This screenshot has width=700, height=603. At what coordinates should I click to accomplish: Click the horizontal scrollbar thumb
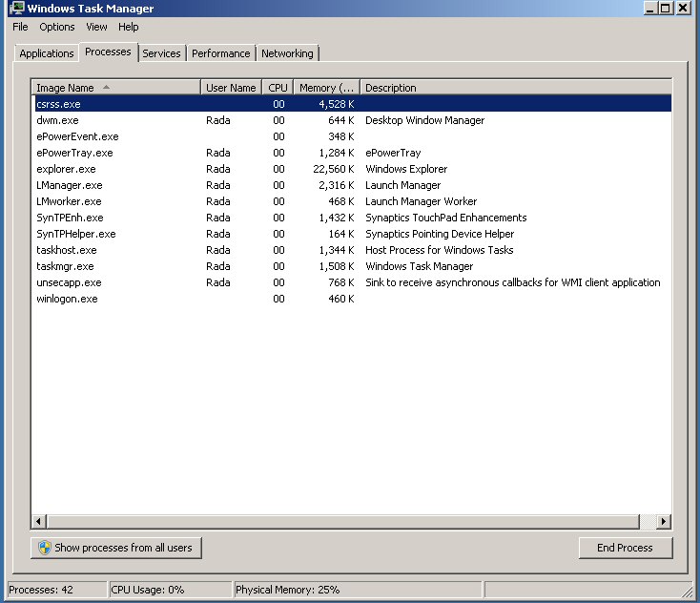343,521
